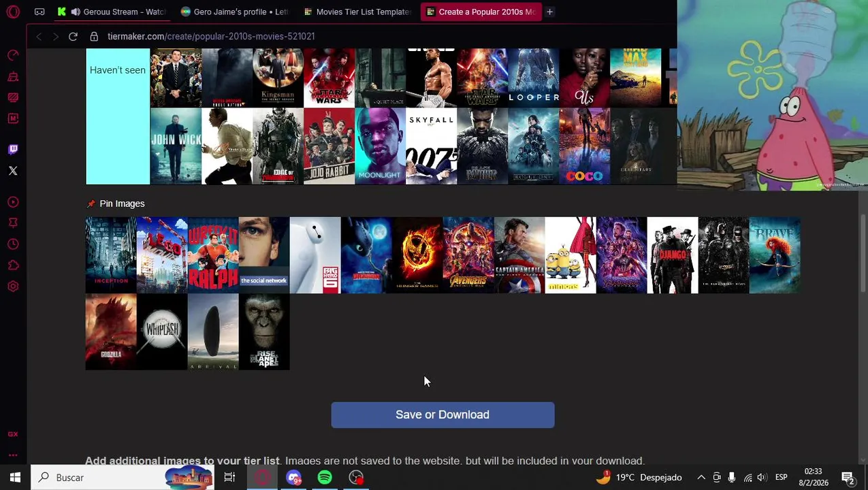Open Windows Task View
868x490 pixels.
click(x=229, y=478)
